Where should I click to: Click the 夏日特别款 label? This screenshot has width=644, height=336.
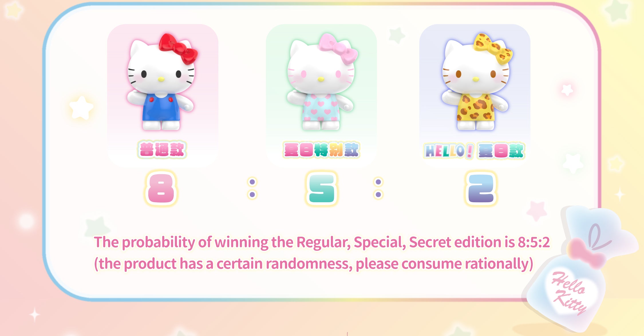pyautogui.click(x=321, y=150)
